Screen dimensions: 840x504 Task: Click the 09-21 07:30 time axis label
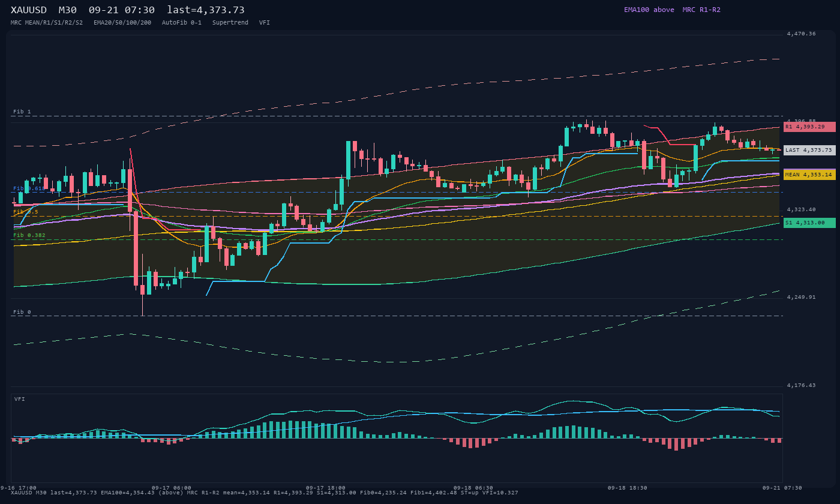[x=782, y=488]
